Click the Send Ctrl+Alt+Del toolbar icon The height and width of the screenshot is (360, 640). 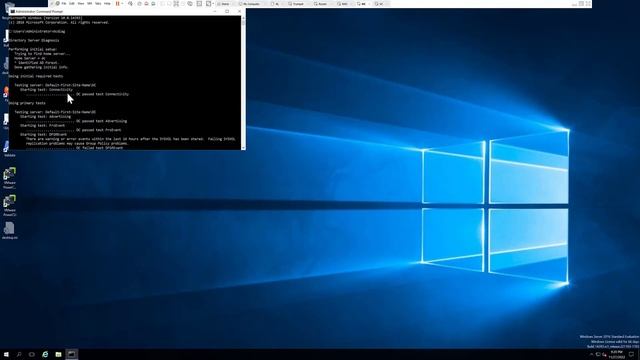pos(131,4)
